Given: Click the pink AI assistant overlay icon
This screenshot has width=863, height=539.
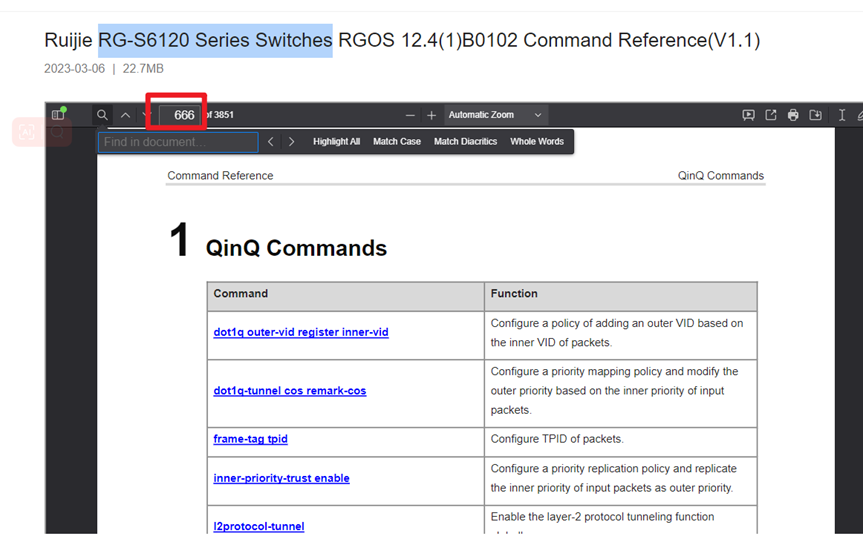Looking at the screenshot, I should pyautogui.click(x=26, y=132).
